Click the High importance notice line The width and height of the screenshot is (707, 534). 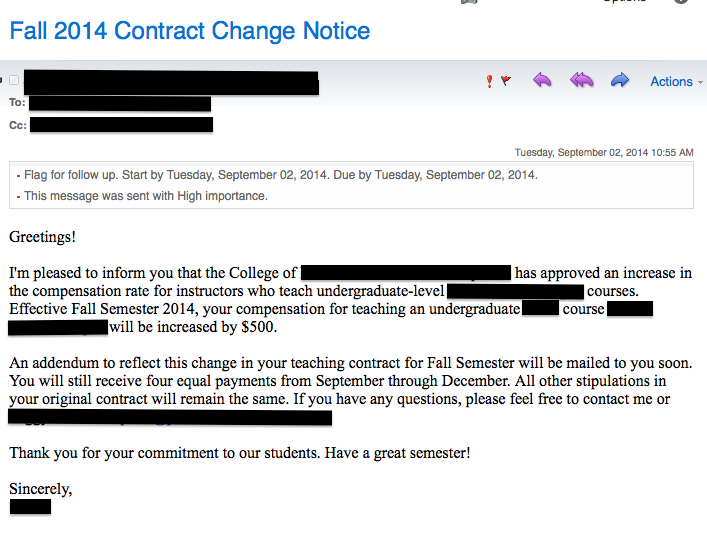[x=142, y=196]
